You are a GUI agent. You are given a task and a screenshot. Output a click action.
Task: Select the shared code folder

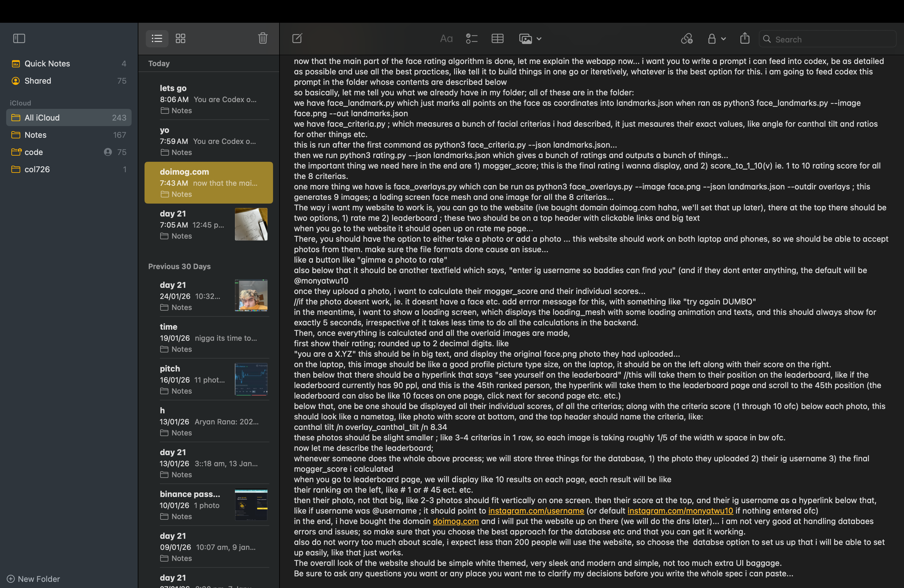coord(34,152)
